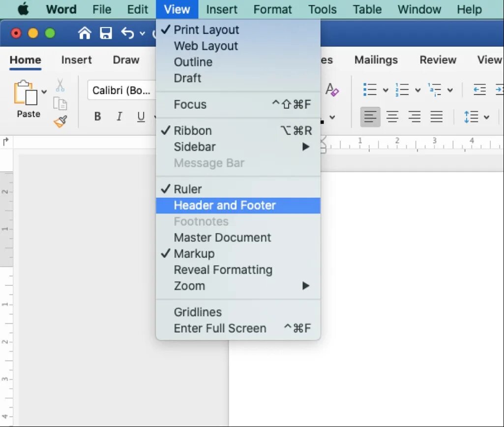Screen dimensions: 504x427
Task: Click the Decrease Indent icon
Action: click(479, 90)
